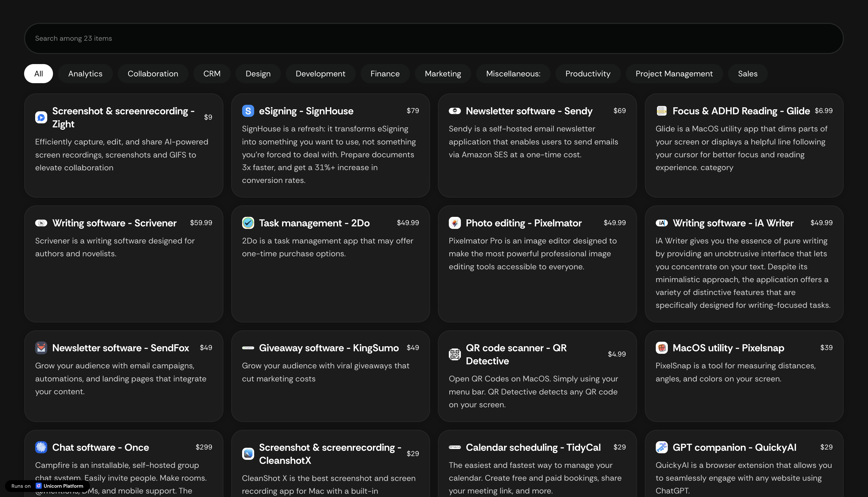Open Writing software - iA Writer title
This screenshot has height=497, width=868.
tap(733, 223)
